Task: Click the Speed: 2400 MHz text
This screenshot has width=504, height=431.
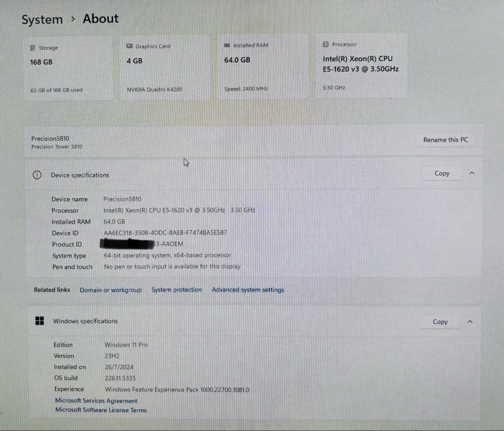Action: [246, 89]
